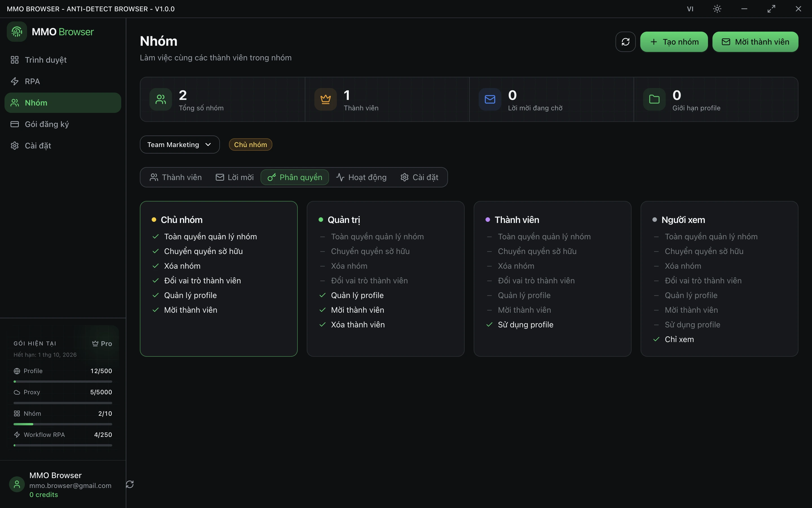Click the crown icon next to Pro plan
Viewport: 812px width, 508px height.
[x=95, y=343]
